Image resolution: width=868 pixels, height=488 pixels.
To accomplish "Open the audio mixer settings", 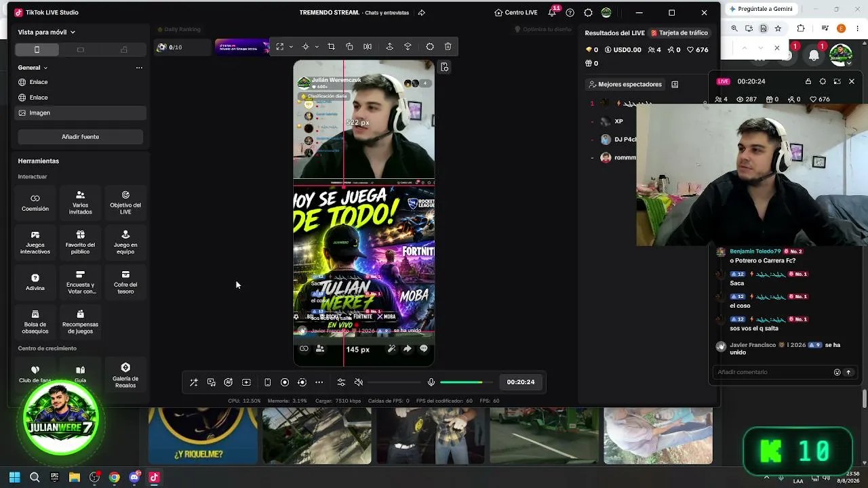I will click(341, 382).
